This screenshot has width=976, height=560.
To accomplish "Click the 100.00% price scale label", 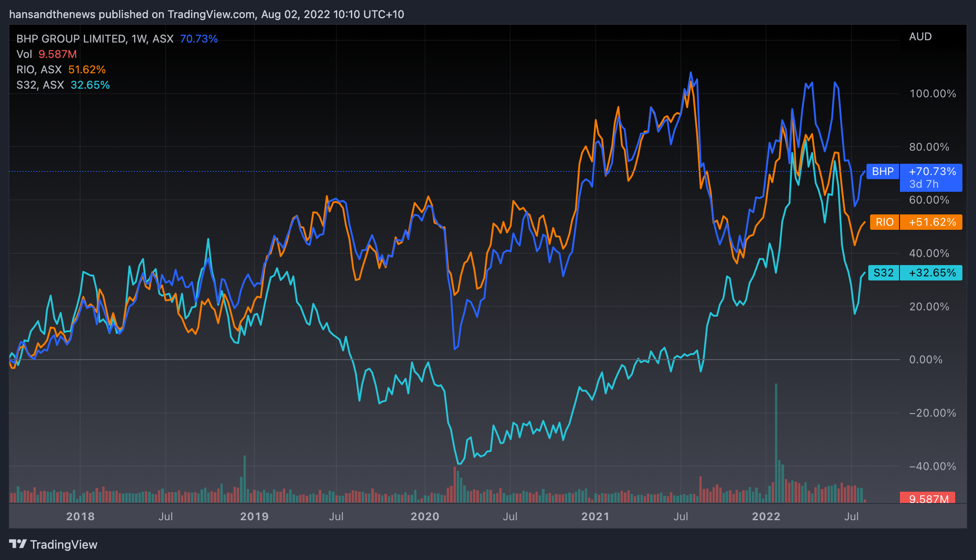I will tap(933, 94).
